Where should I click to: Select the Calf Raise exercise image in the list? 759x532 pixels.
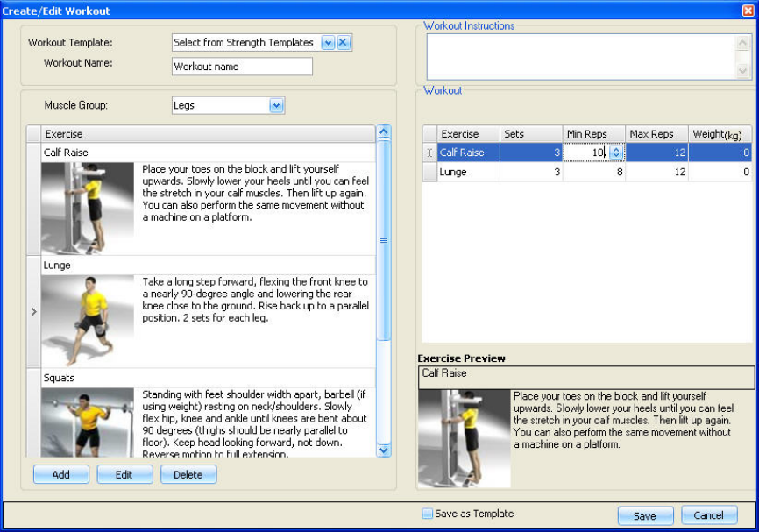coord(88,208)
